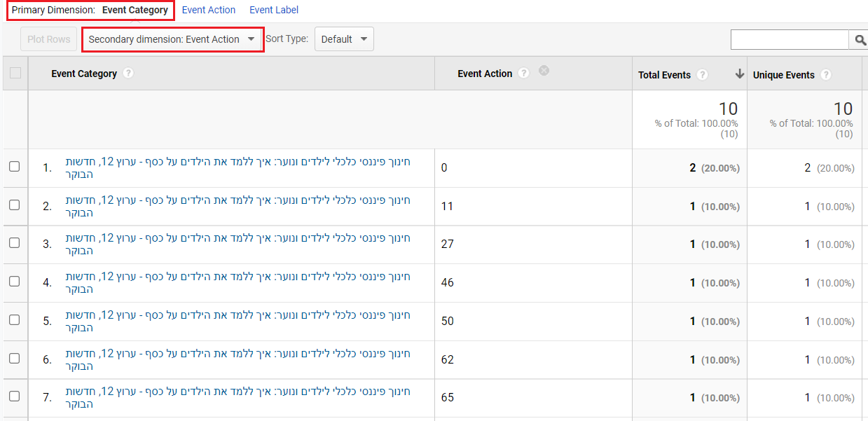This screenshot has width=868, height=421.
Task: Check the checkbox for row 4
Action: (15, 282)
